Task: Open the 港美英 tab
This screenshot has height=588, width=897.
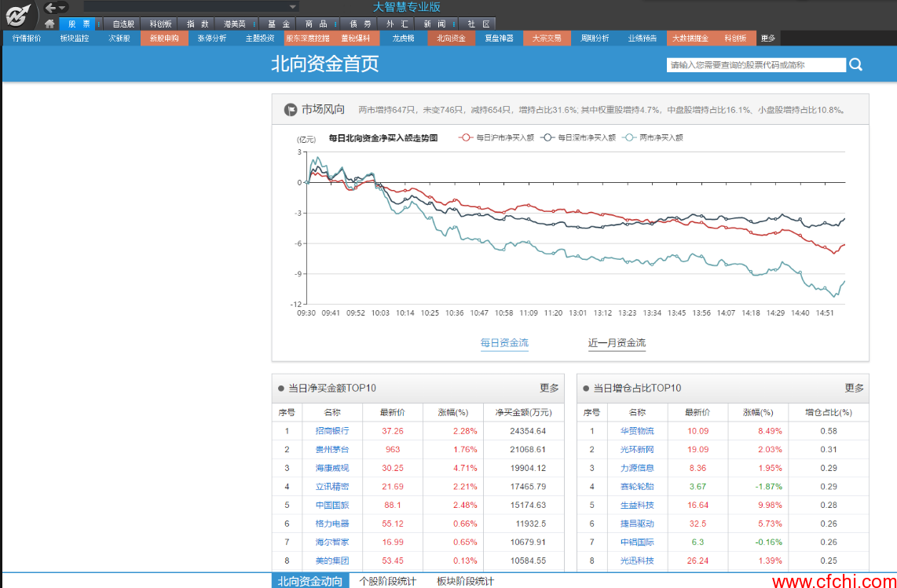Action: (235, 24)
